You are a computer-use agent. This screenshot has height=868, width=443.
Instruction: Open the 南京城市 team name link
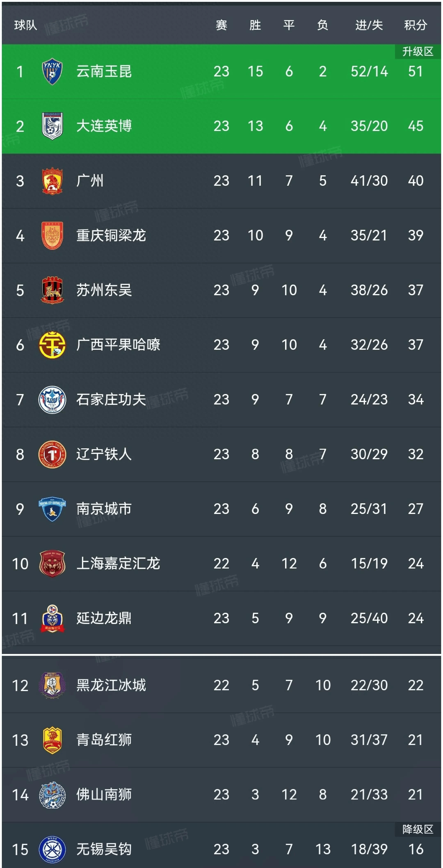pos(104,509)
